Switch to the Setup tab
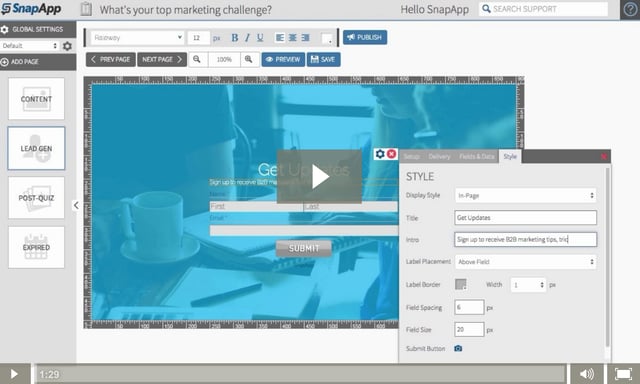The image size is (640, 384). point(411,157)
